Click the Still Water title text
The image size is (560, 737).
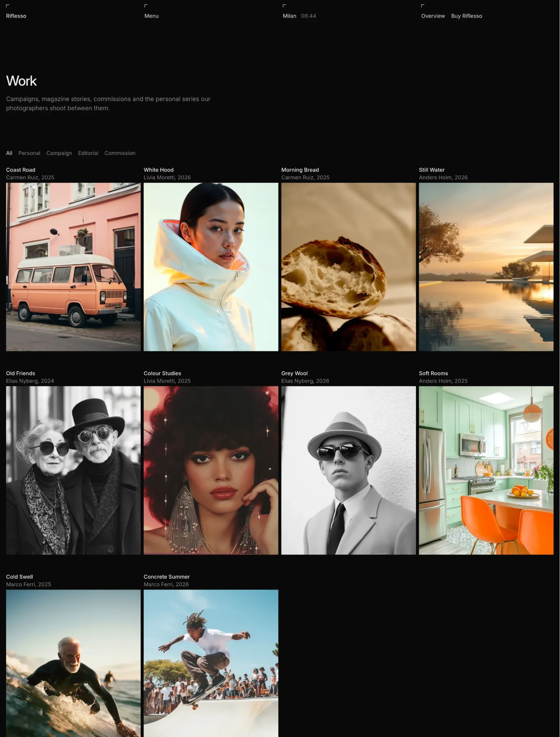click(432, 170)
